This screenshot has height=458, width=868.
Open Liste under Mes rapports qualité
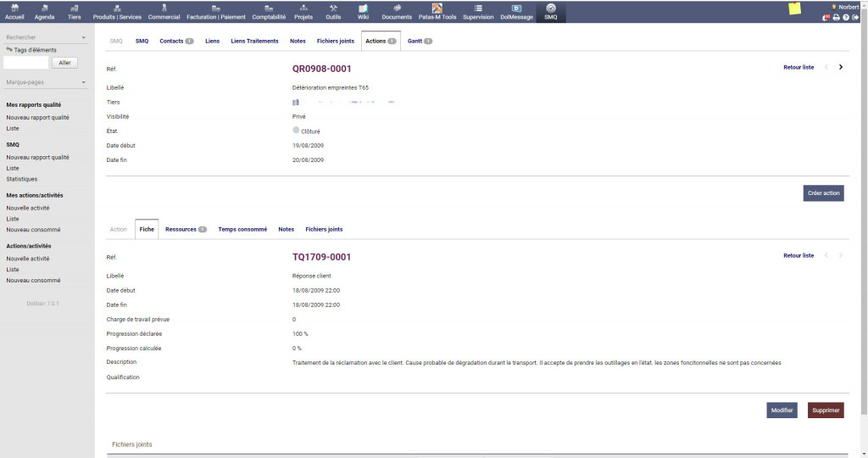[13, 128]
